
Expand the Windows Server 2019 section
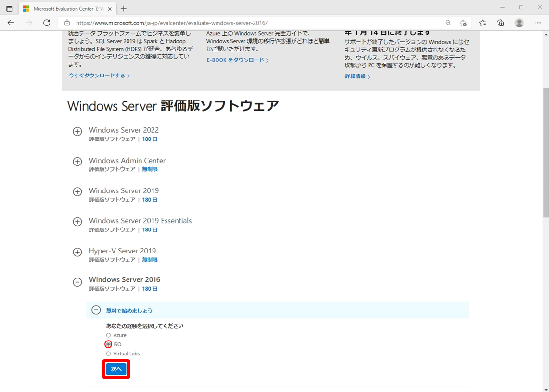pos(77,192)
